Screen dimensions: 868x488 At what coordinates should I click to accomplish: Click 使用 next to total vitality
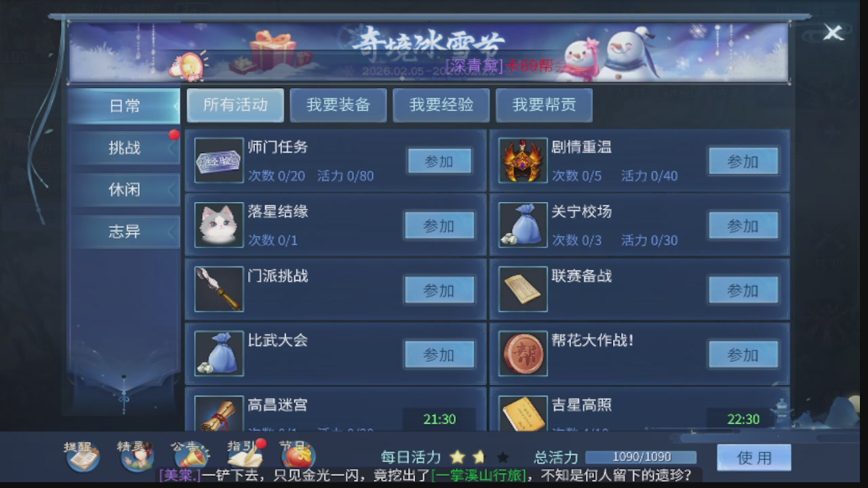click(x=754, y=457)
